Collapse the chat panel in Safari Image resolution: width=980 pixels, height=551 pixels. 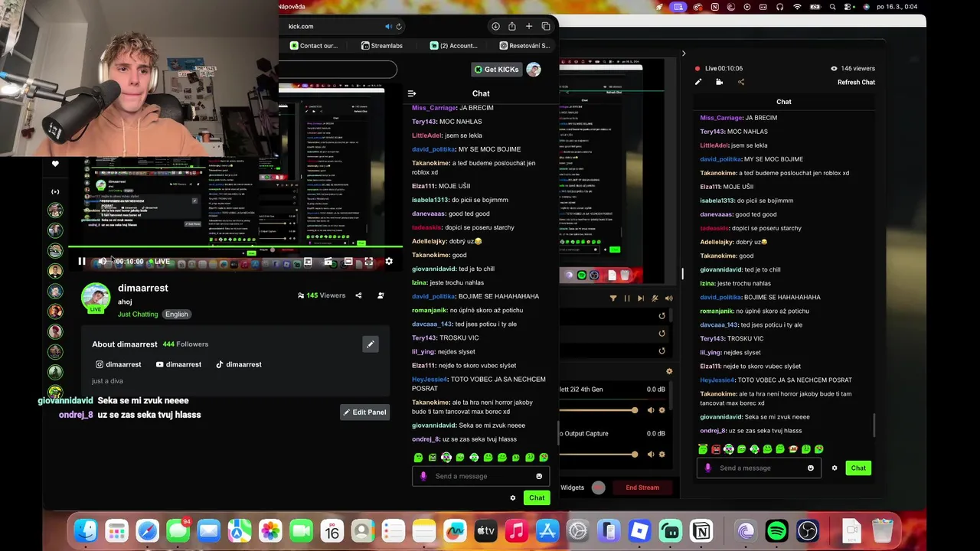(412, 93)
